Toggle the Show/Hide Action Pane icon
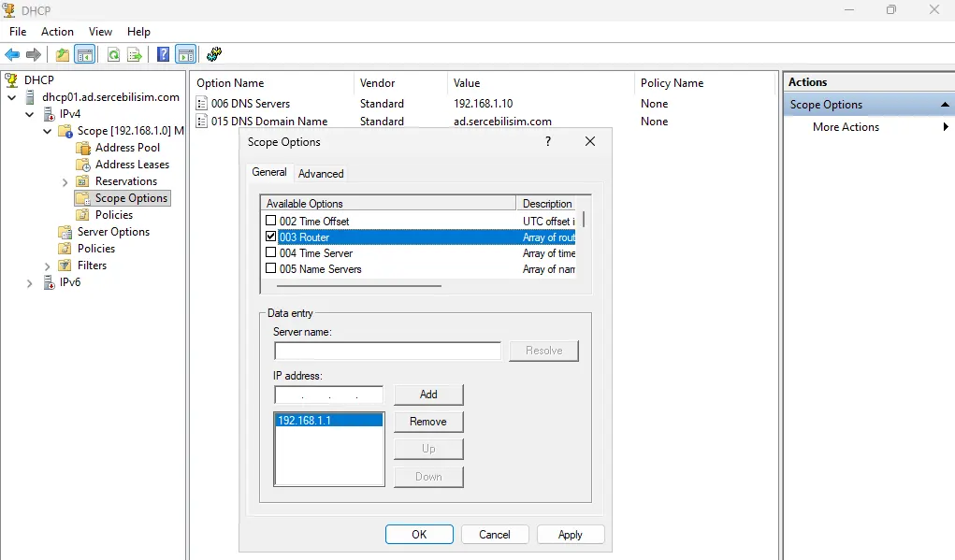The width and height of the screenshot is (955, 560). tap(186, 55)
